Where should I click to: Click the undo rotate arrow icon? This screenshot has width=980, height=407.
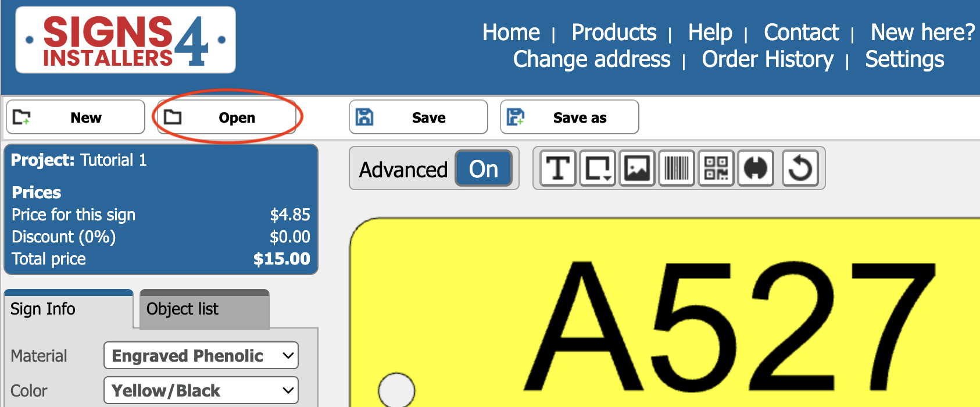coord(800,169)
